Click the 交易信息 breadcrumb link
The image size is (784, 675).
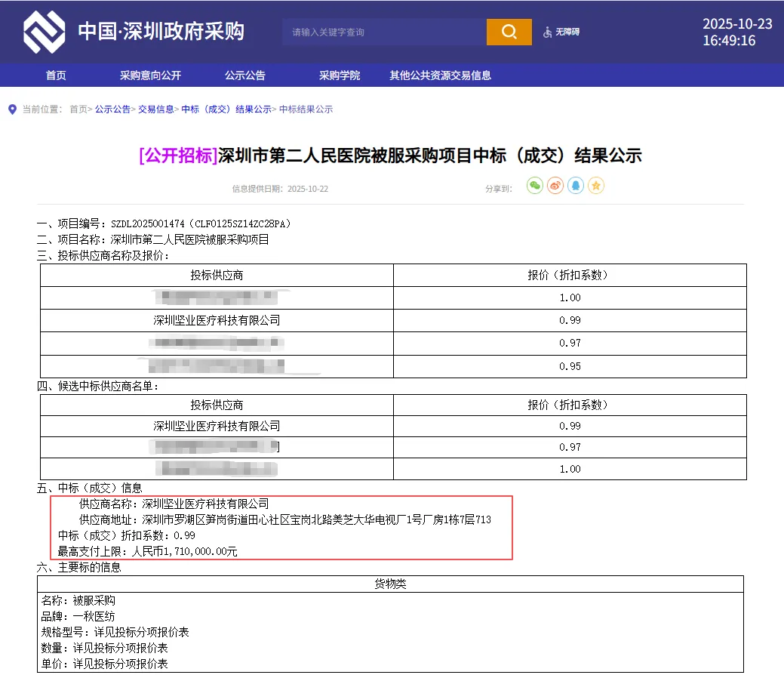155,109
